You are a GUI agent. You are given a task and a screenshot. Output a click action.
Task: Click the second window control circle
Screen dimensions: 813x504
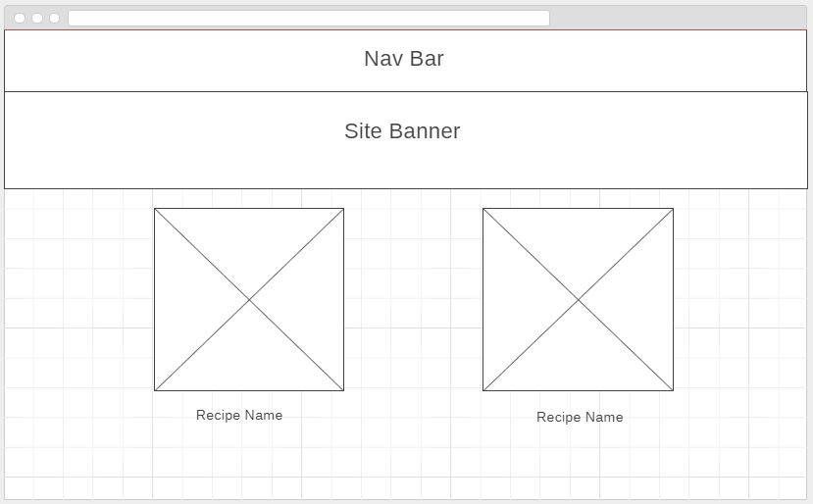(x=37, y=18)
